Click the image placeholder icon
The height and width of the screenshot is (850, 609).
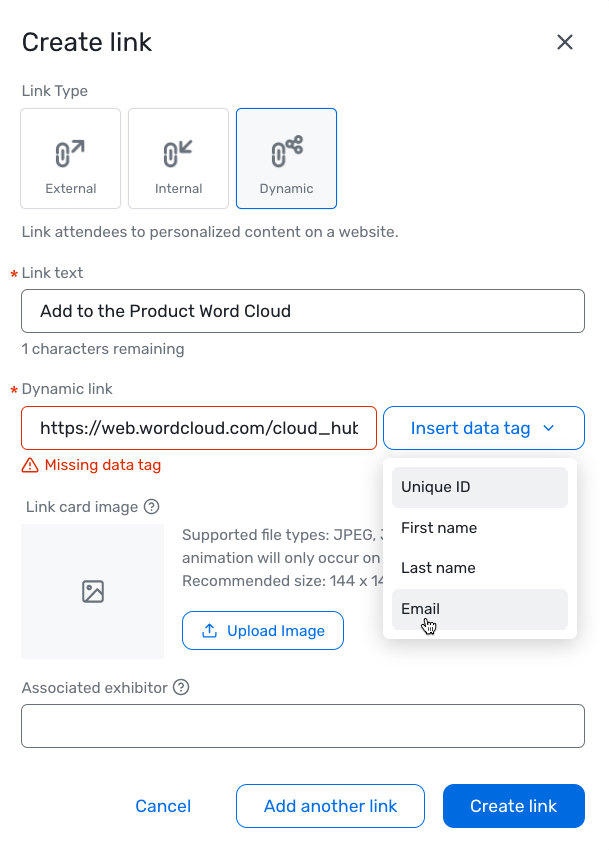[x=92, y=591]
